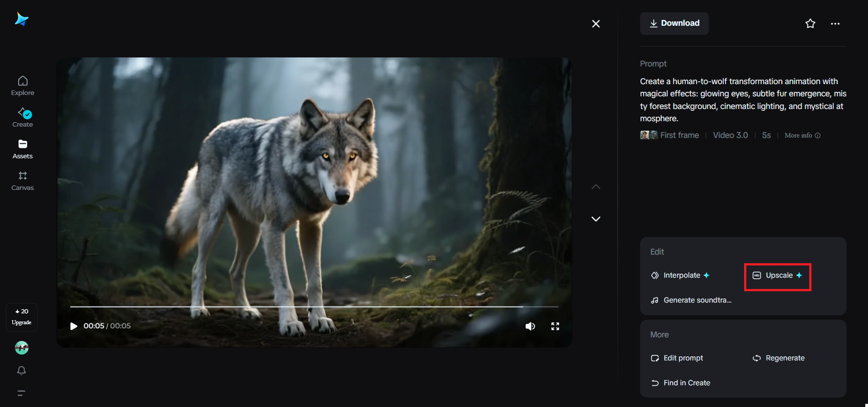Close the video preview panel

pos(596,24)
